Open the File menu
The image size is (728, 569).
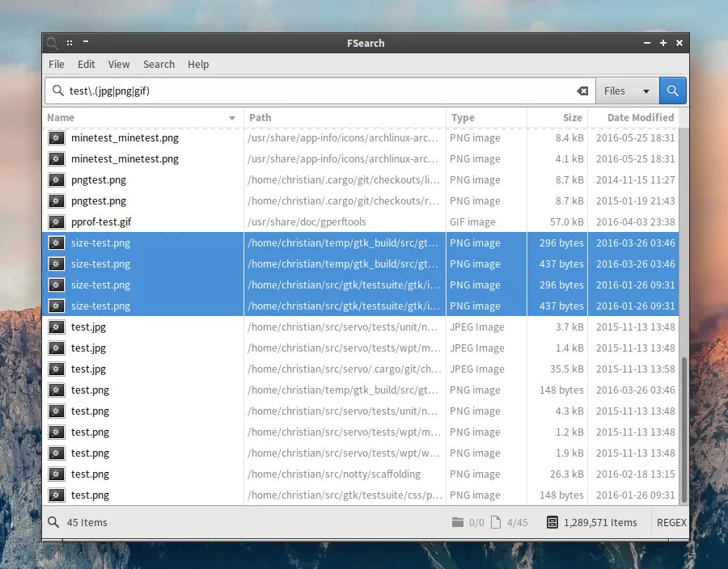tap(57, 65)
